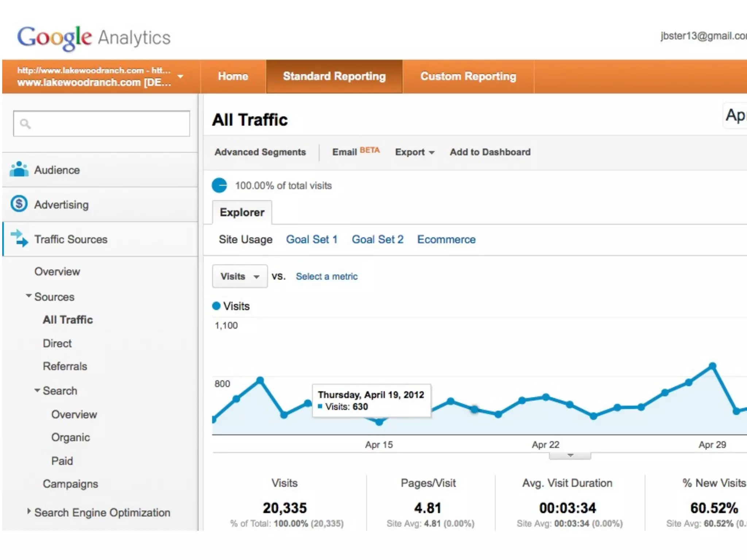Click the blue Visits legend dot
Viewport: 747px width, 560px height.
(x=216, y=306)
